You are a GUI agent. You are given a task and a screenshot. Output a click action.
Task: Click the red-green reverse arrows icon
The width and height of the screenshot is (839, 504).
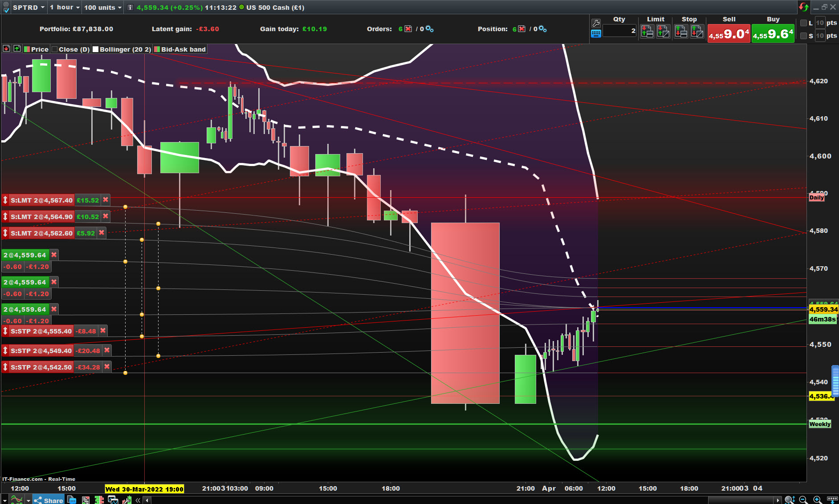[803, 7]
